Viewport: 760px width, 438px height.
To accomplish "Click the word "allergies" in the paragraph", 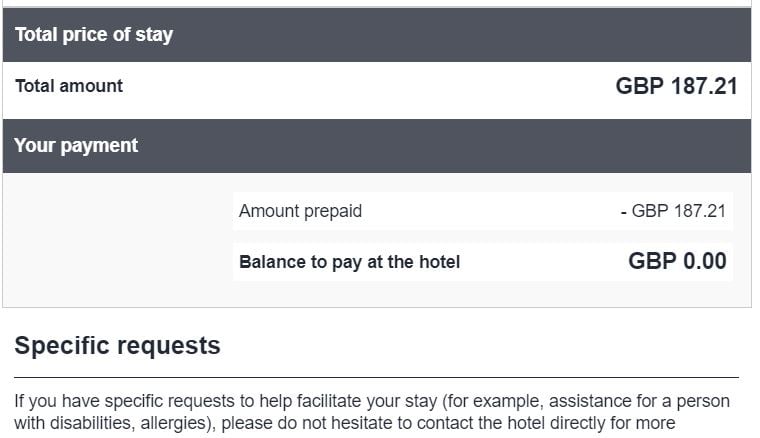I will [x=177, y=423].
